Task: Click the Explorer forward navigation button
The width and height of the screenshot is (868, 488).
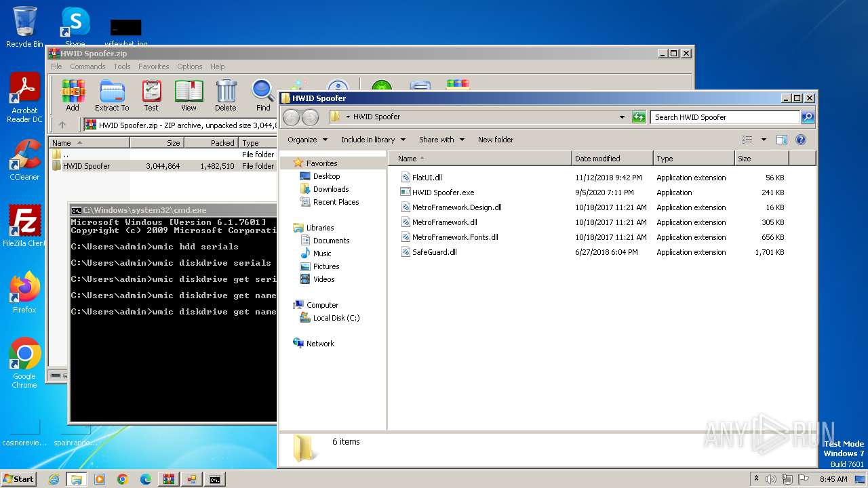Action: [310, 117]
